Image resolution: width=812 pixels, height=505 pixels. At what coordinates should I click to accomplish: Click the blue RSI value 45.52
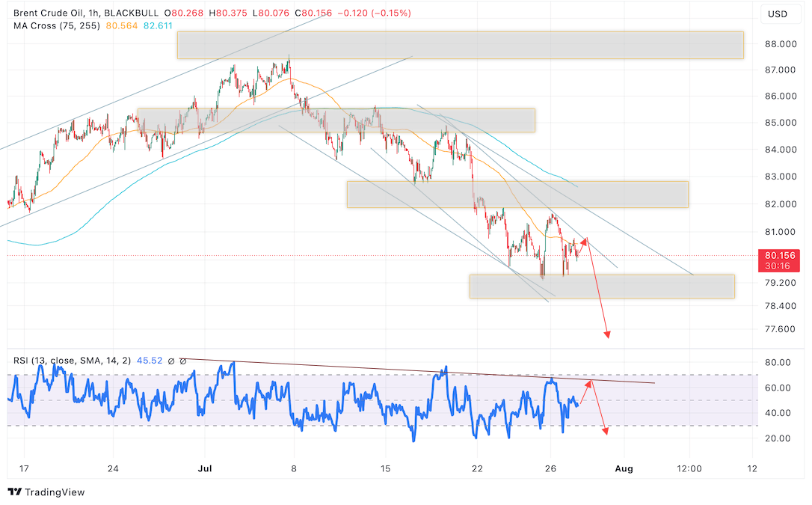[x=150, y=361]
